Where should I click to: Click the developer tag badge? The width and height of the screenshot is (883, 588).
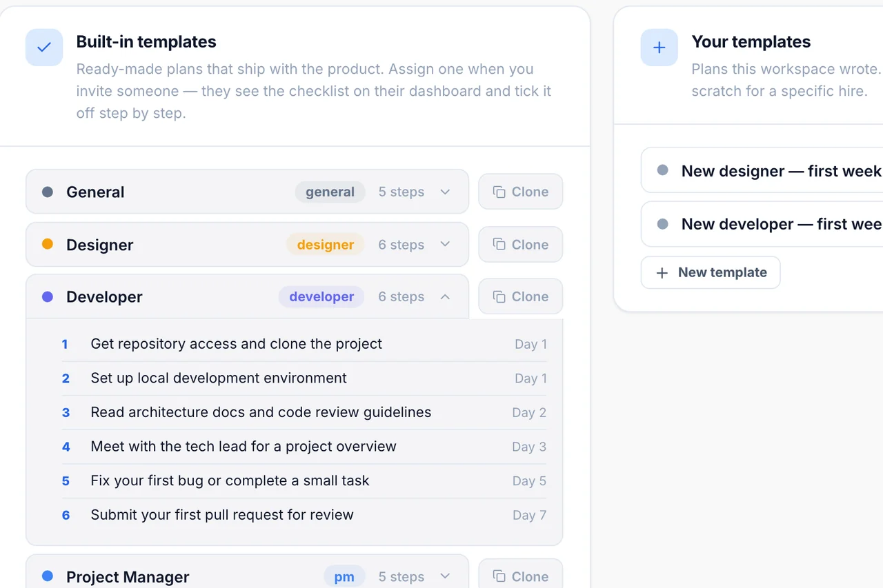coord(321,296)
